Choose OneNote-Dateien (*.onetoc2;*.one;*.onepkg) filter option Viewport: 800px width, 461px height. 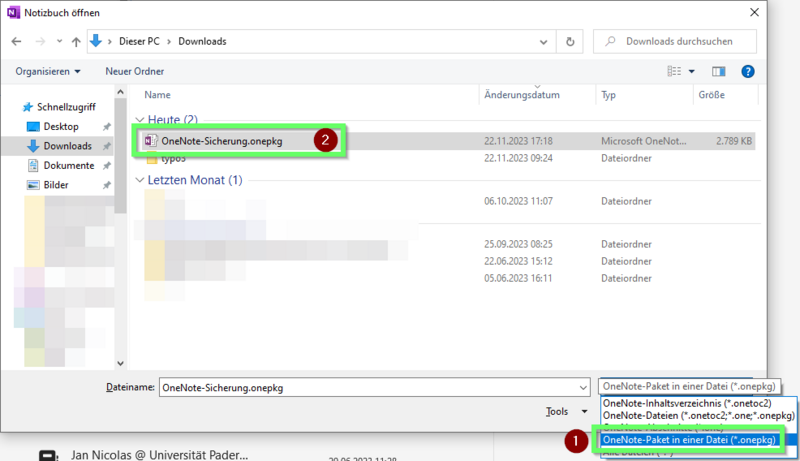click(698, 415)
